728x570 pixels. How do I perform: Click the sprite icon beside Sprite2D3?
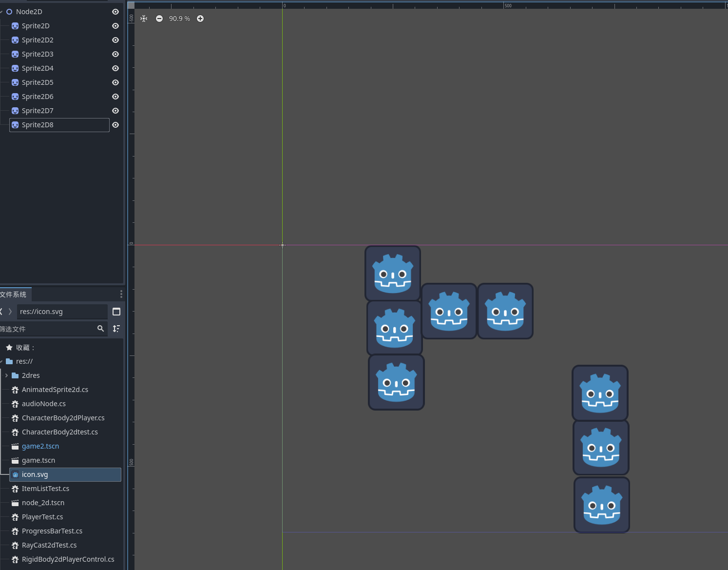pyautogui.click(x=15, y=54)
